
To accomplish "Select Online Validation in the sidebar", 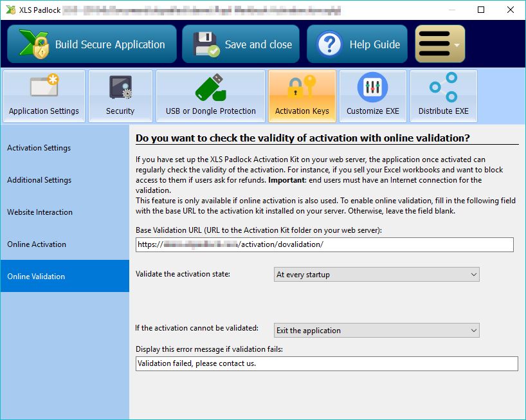I will pos(65,276).
